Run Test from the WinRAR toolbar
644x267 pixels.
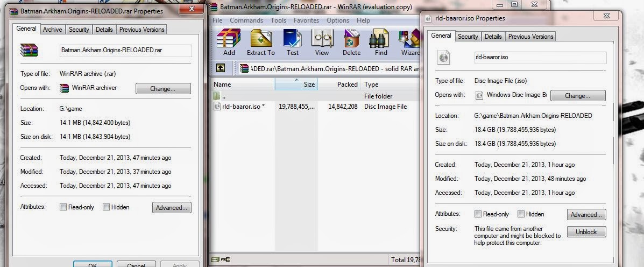(293, 43)
